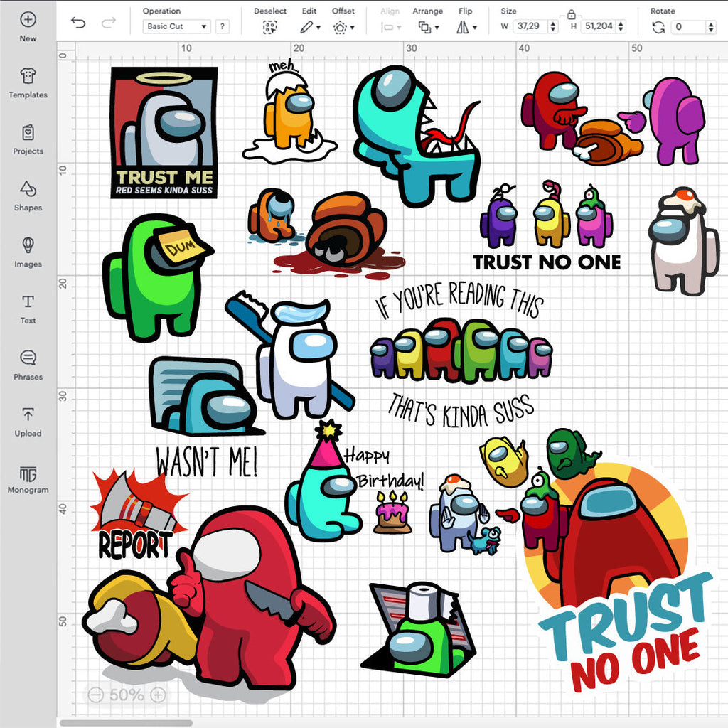Open the Basic Cut operation dropdown
The width and height of the screenshot is (728, 728).
[x=176, y=26]
